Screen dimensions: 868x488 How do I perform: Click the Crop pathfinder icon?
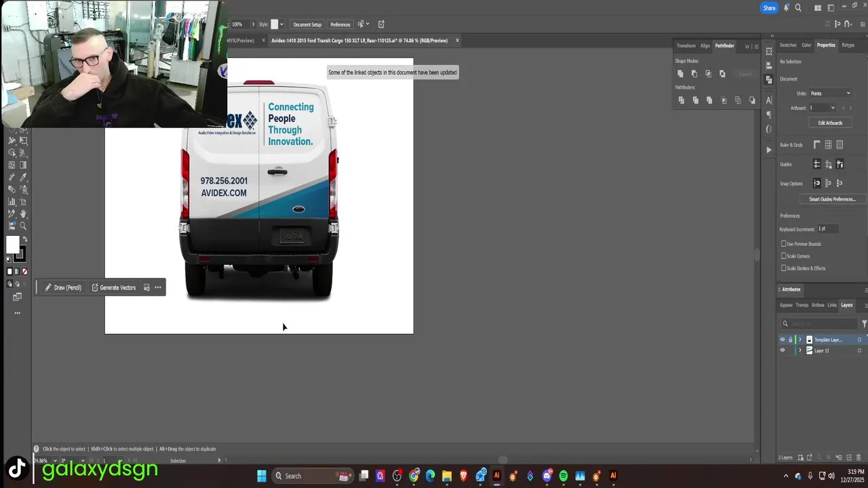(x=724, y=100)
